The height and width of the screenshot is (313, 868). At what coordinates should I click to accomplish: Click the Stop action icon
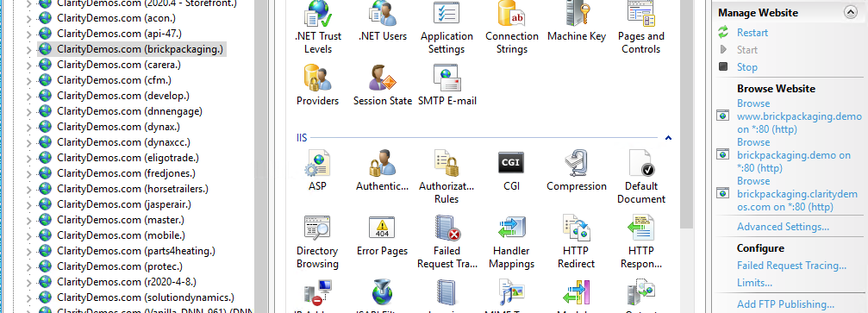(x=723, y=66)
